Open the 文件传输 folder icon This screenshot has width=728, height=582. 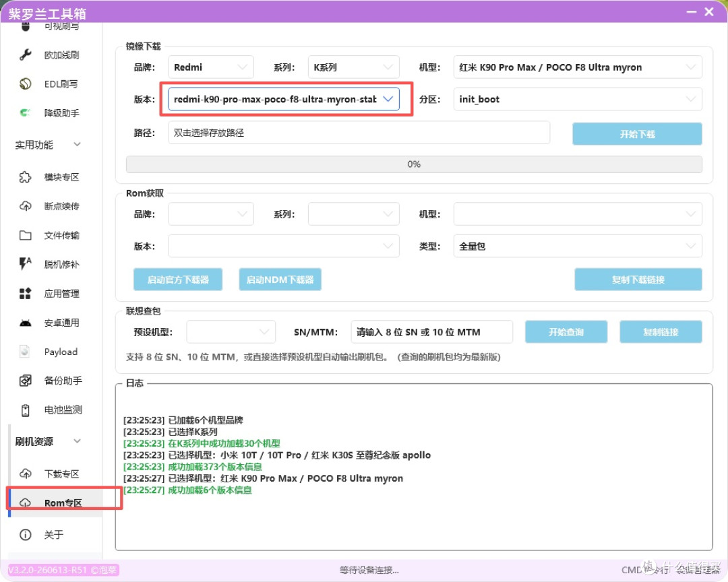click(26, 235)
